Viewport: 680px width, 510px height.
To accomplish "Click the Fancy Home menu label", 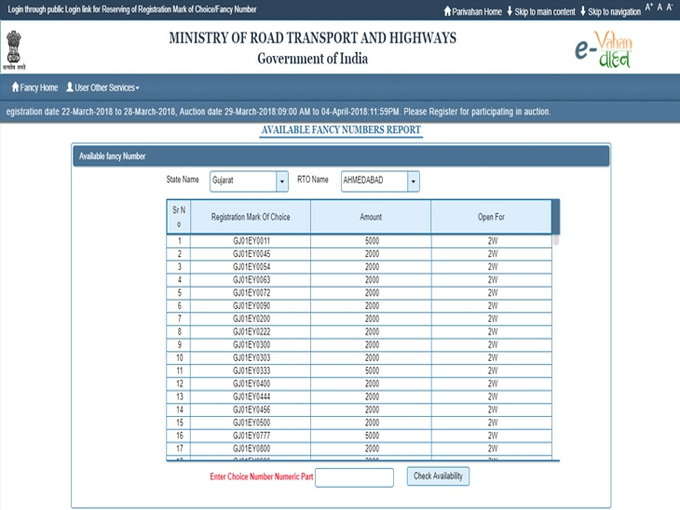I will click(39, 88).
